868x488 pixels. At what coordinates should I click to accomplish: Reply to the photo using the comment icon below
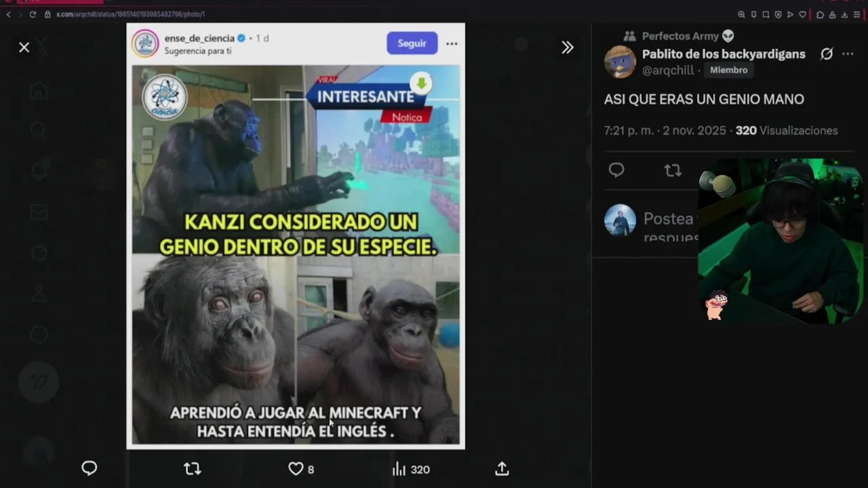click(90, 468)
